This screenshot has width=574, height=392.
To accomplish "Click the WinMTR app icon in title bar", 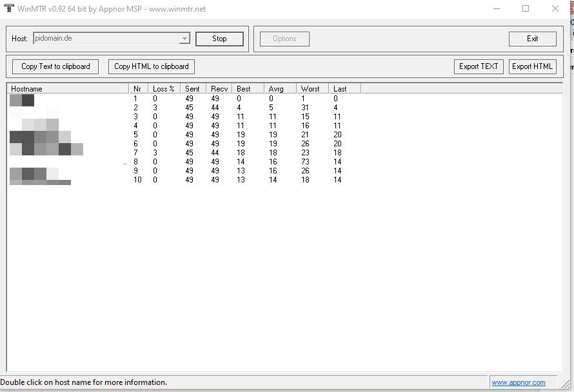I will (8, 8).
